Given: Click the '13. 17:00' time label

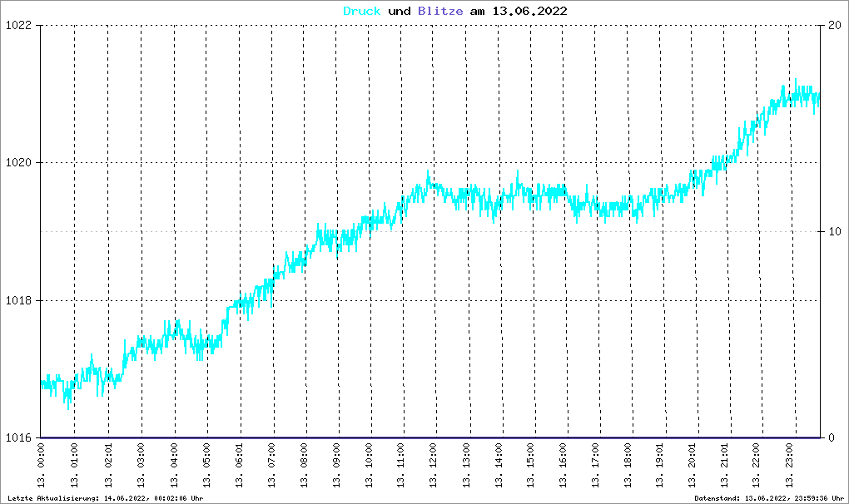Looking at the screenshot, I should (x=595, y=465).
